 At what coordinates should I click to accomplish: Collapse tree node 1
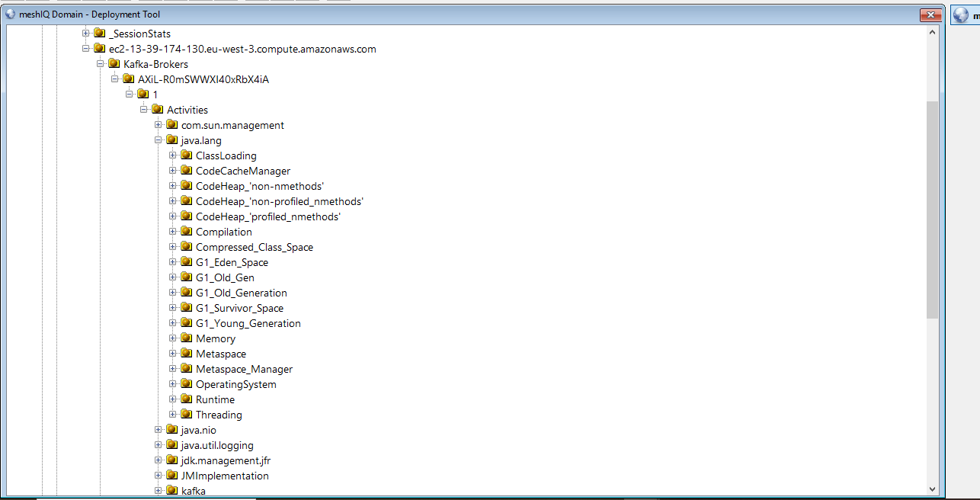130,95
